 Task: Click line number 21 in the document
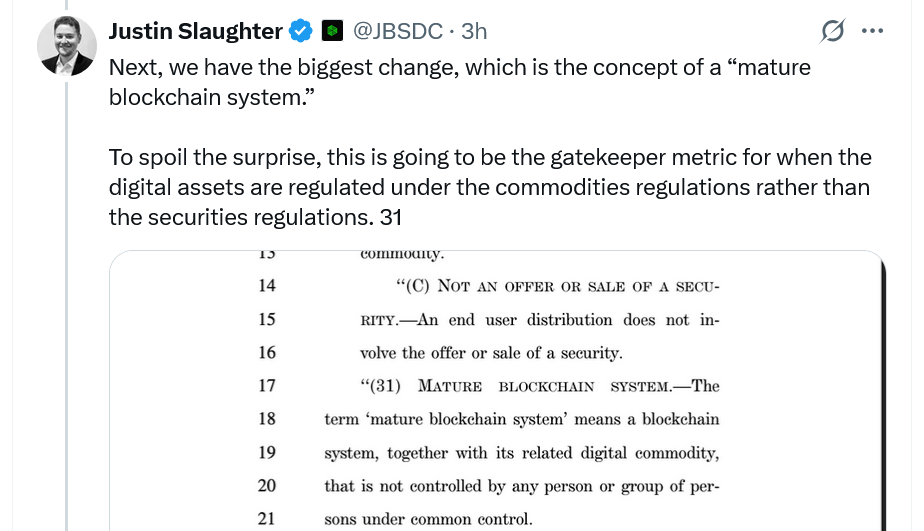coord(267,518)
